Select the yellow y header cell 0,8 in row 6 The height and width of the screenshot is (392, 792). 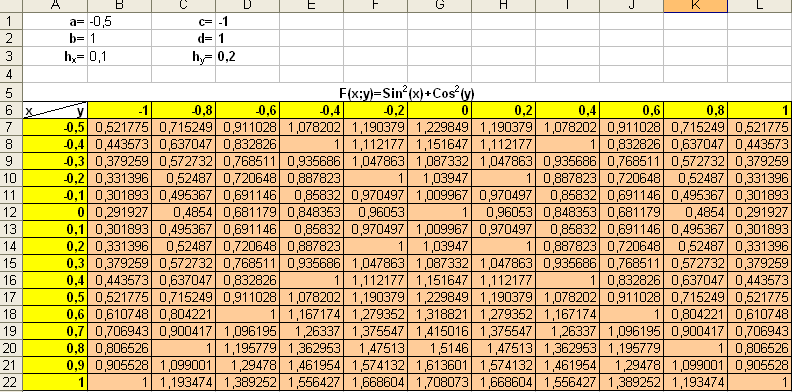pos(696,110)
